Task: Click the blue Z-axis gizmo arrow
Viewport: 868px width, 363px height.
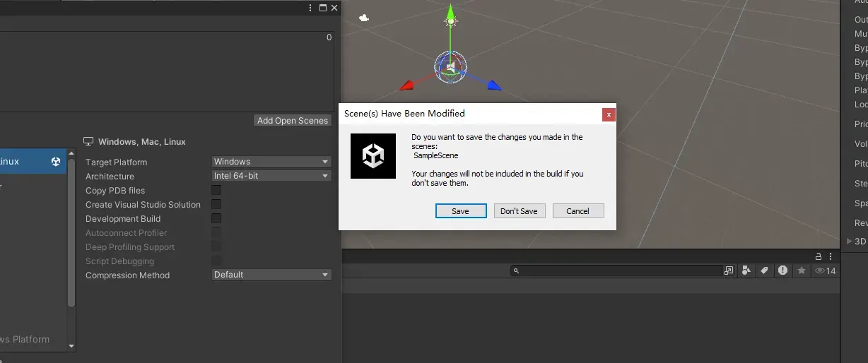Action: [x=494, y=85]
